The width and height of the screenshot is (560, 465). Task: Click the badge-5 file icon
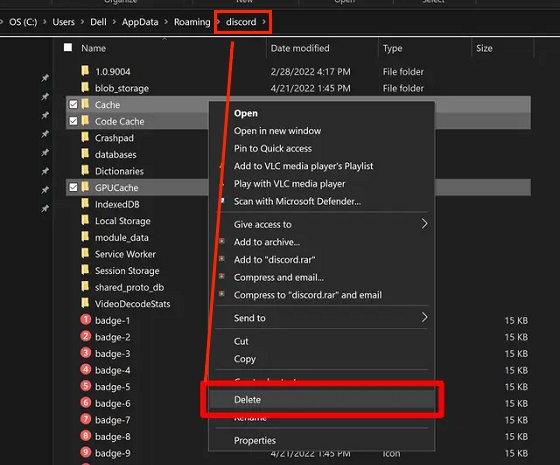(86, 386)
